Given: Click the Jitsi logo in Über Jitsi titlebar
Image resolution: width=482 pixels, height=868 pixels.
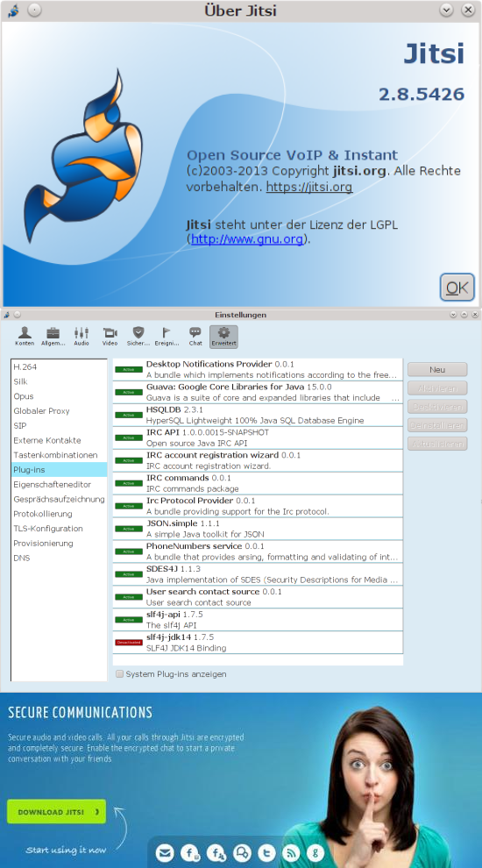Looking at the screenshot, I should click(13, 11).
